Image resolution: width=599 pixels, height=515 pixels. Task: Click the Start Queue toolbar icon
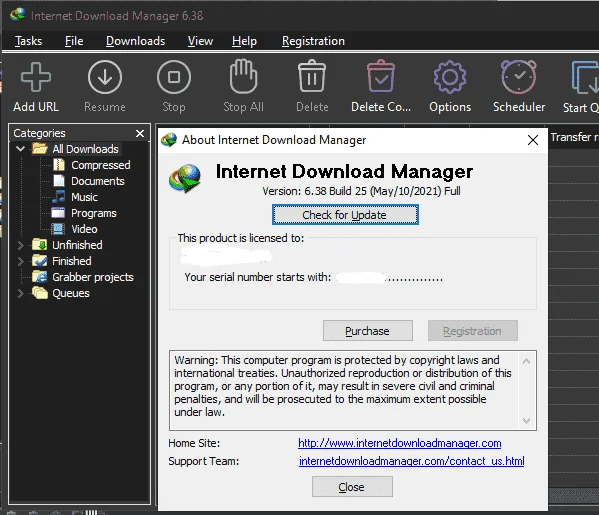(x=585, y=78)
